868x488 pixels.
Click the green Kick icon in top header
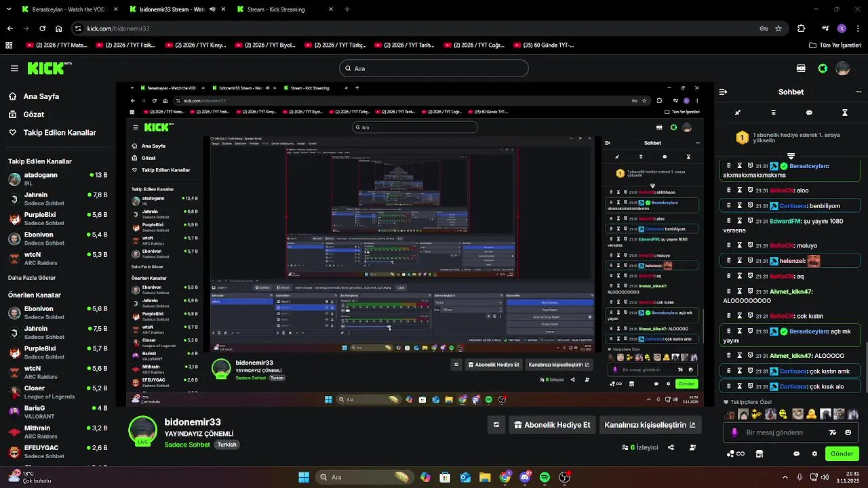(x=823, y=68)
